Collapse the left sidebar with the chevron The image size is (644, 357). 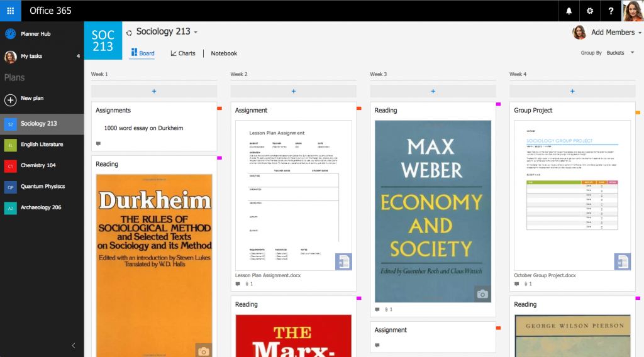74,345
